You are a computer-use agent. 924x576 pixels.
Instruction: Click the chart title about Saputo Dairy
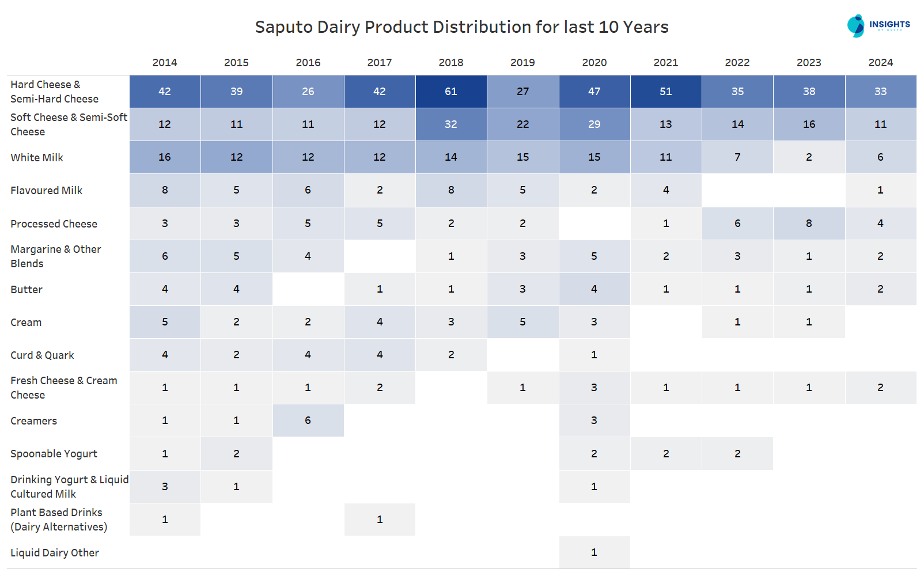tap(461, 27)
